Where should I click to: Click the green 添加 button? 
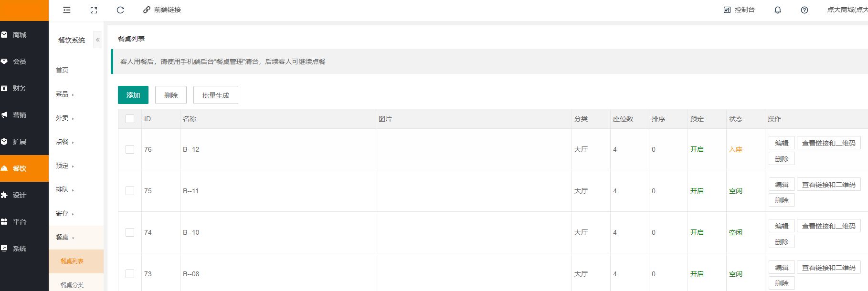(133, 95)
